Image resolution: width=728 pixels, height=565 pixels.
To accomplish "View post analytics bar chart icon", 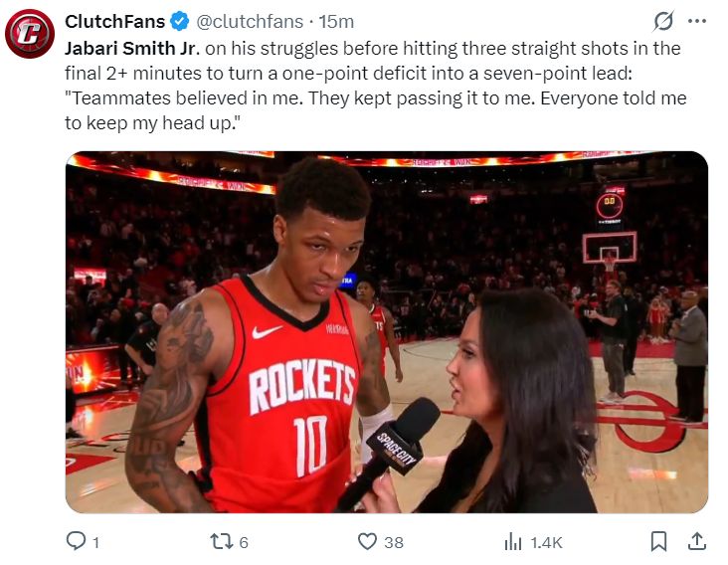I will tap(513, 541).
